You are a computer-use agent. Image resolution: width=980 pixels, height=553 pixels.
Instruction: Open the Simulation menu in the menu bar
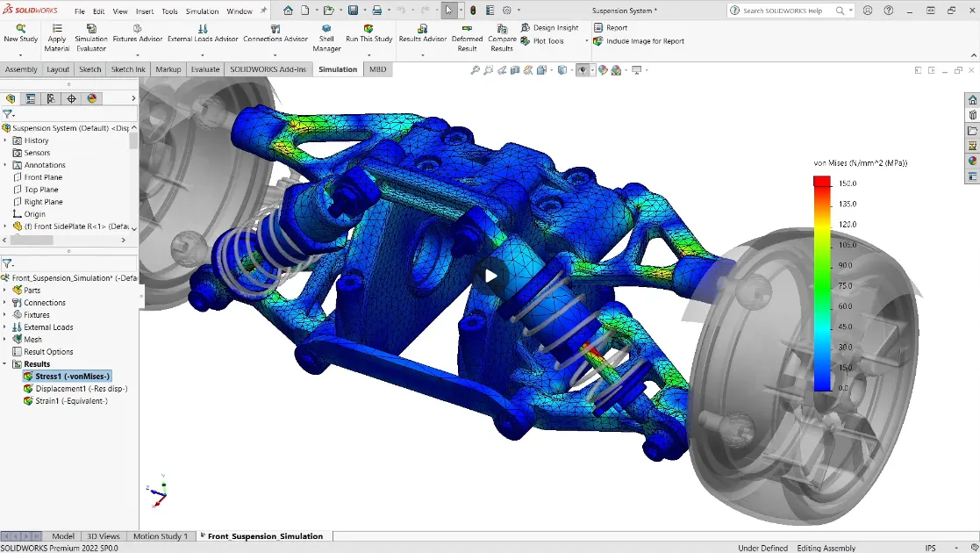pyautogui.click(x=202, y=11)
